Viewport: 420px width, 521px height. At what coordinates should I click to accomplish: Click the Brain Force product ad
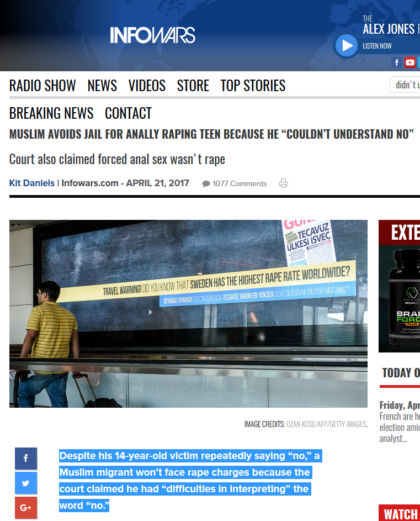pos(400,286)
